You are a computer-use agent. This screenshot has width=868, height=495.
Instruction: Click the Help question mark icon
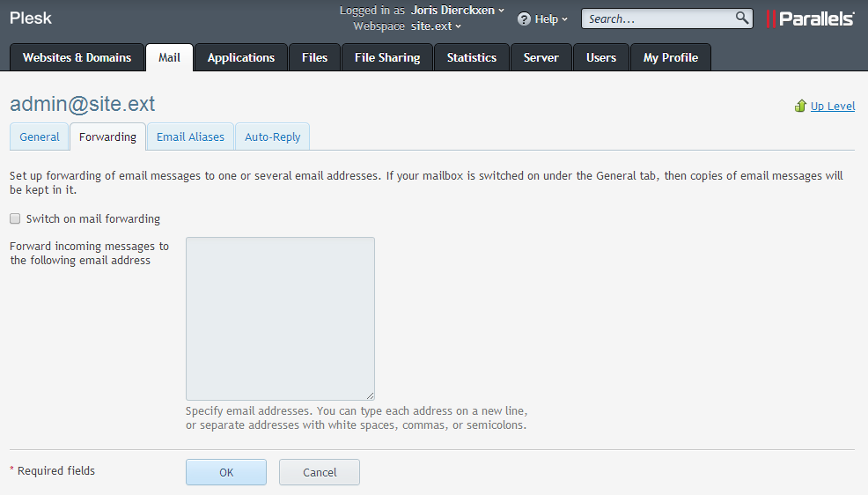524,18
